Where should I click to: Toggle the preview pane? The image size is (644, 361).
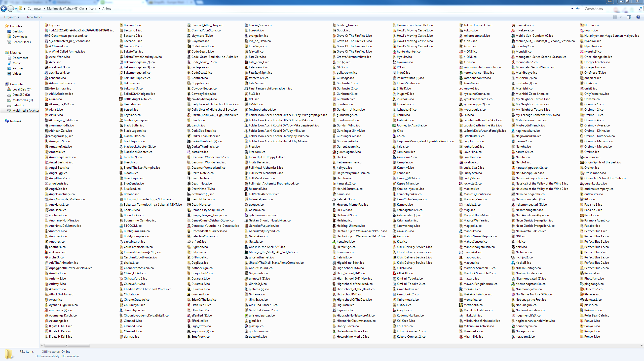(x=629, y=17)
